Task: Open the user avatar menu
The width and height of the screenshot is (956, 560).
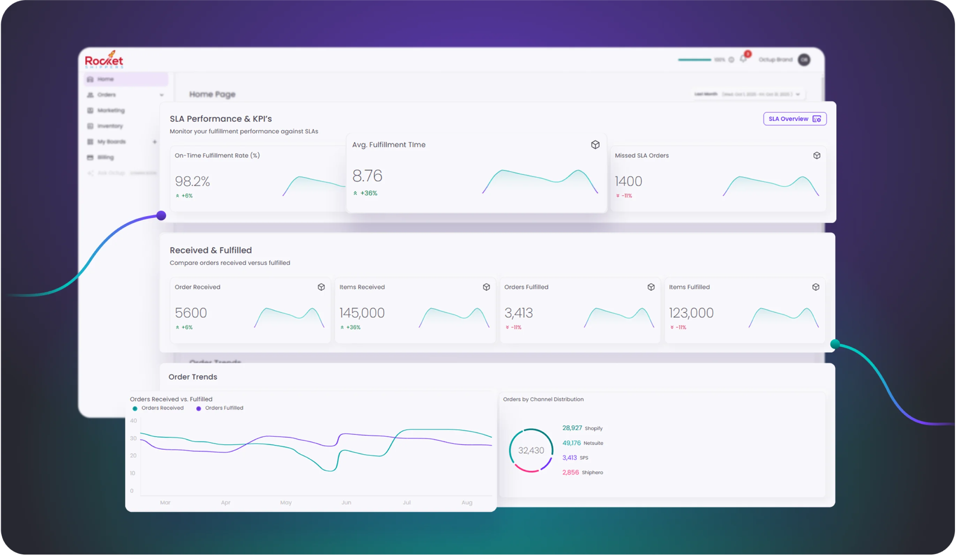Action: pos(804,60)
